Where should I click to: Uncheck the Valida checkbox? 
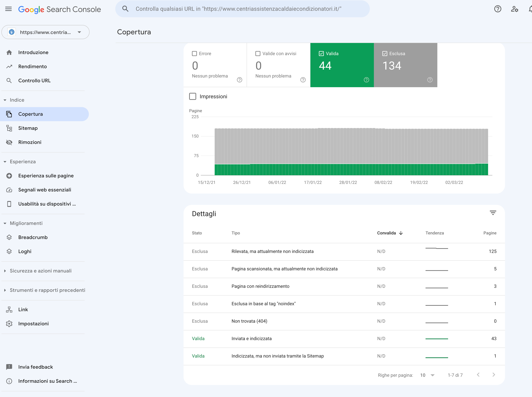(321, 54)
